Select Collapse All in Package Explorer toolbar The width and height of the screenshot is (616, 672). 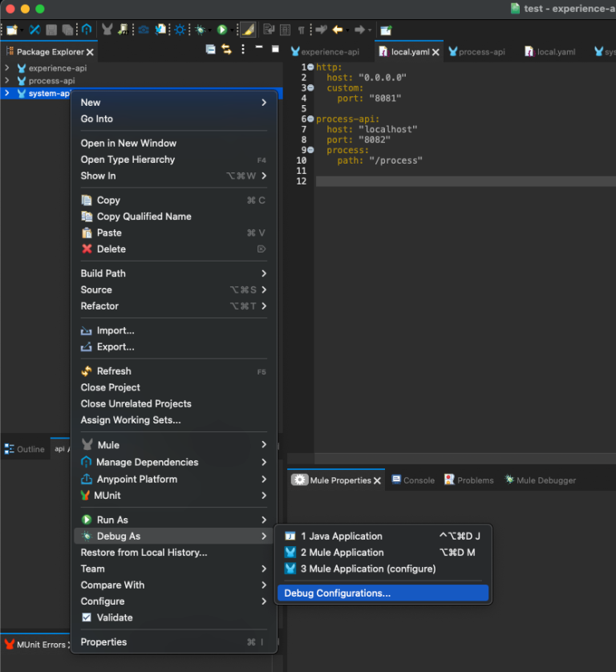click(210, 50)
